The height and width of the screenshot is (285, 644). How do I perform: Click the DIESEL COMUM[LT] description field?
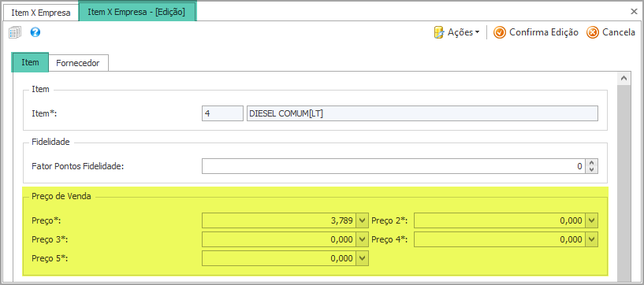423,113
